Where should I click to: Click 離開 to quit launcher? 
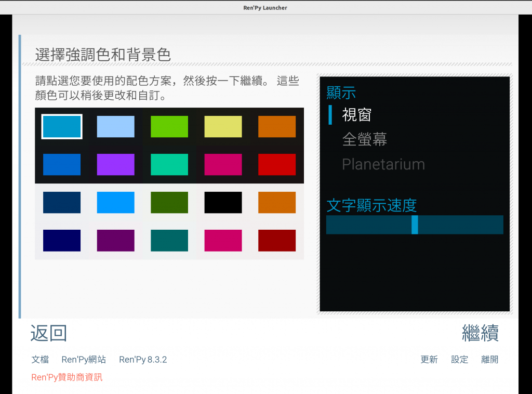(489, 359)
